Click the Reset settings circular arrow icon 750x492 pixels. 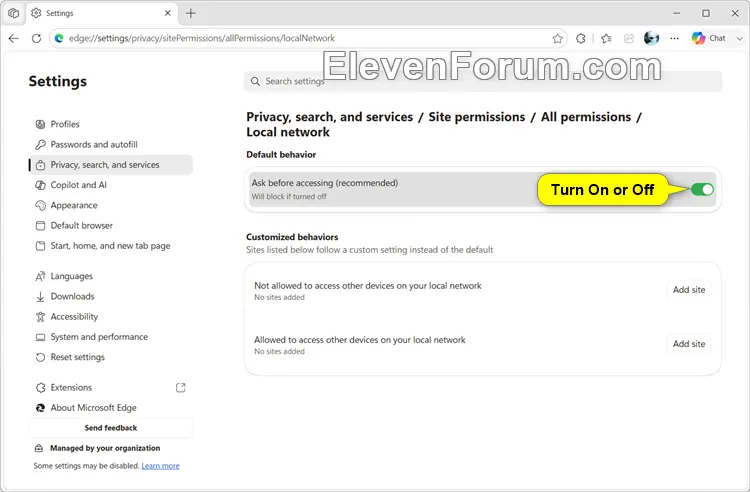pyautogui.click(x=40, y=357)
